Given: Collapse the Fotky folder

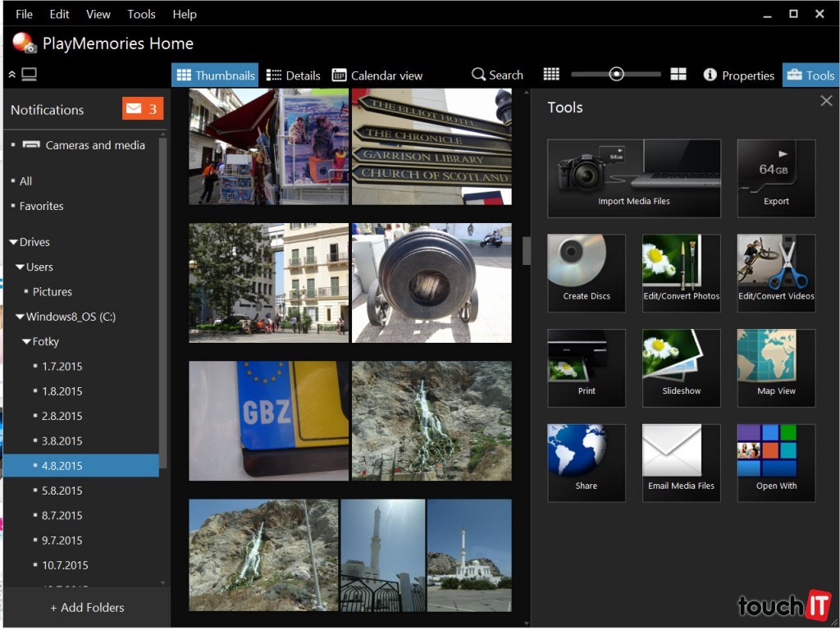Looking at the screenshot, I should (26, 342).
